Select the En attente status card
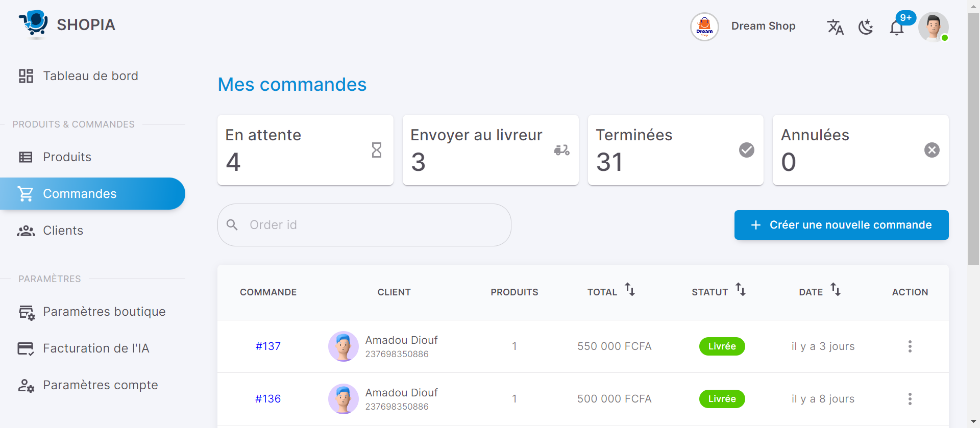This screenshot has width=980, height=428. click(x=305, y=150)
